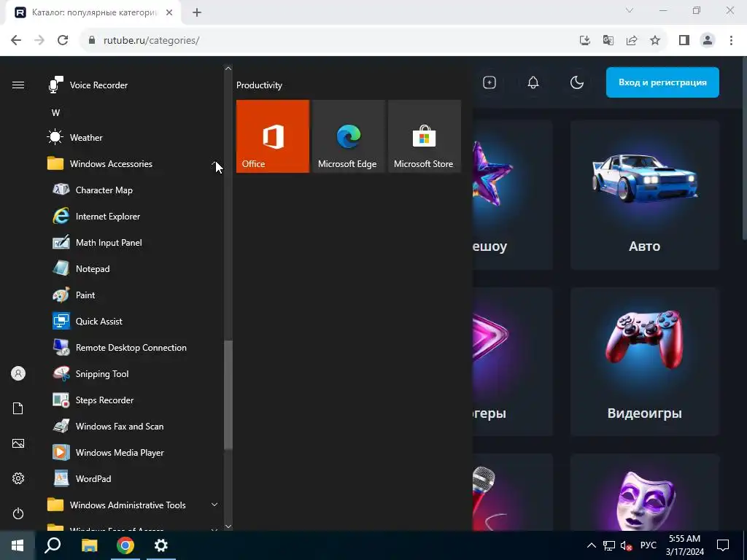Image resolution: width=747 pixels, height=560 pixels.
Task: Select the Каталог browser tab
Action: pos(93,12)
